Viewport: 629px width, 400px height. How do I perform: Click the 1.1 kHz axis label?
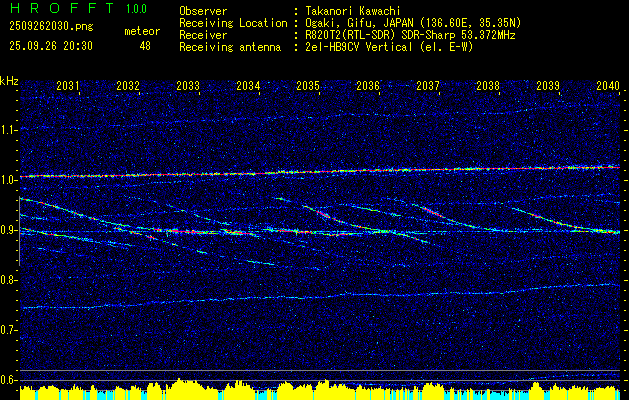pyautogui.click(x=9, y=130)
